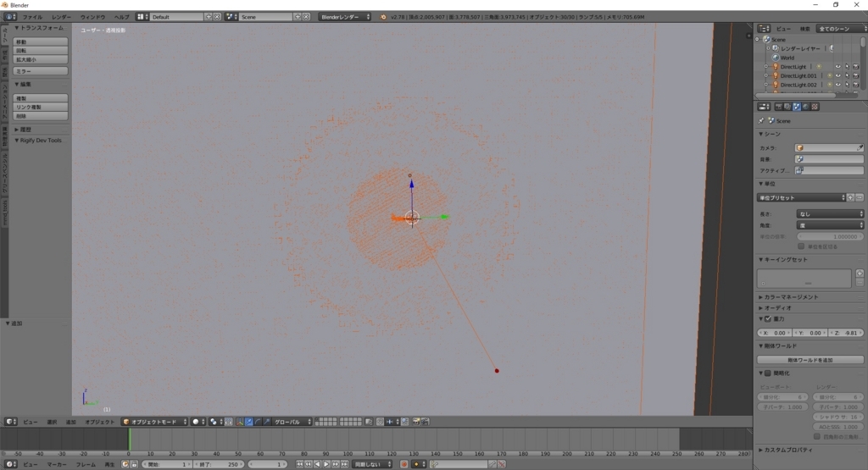Screen dimensions: 868x470
Task: Enable the rotate manipulator icon
Action: [x=258, y=422]
